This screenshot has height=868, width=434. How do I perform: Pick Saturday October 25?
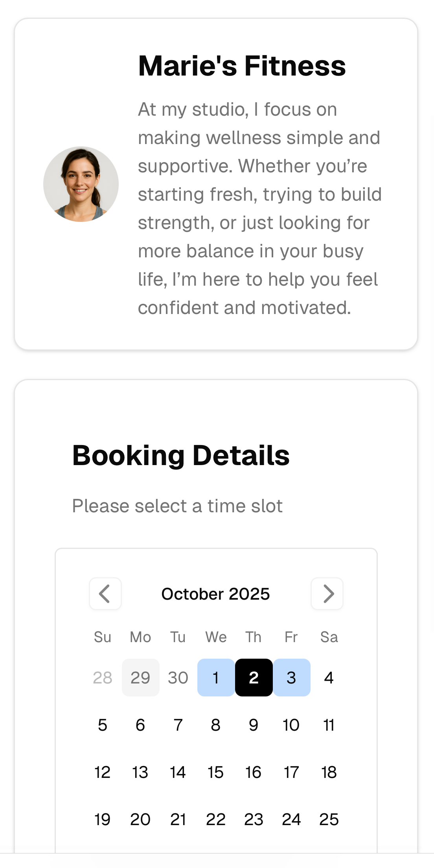(x=329, y=819)
